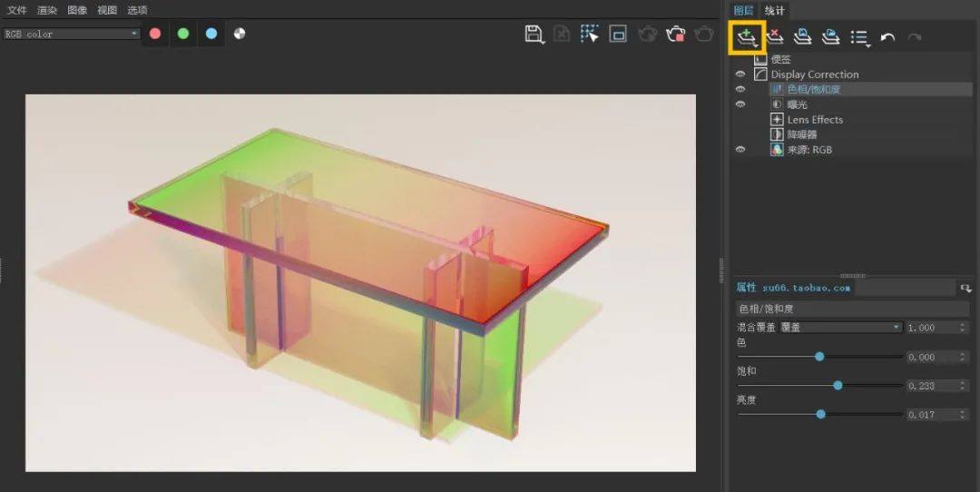Toggle the blue channel display
This screenshot has height=492, width=980.
point(211,34)
